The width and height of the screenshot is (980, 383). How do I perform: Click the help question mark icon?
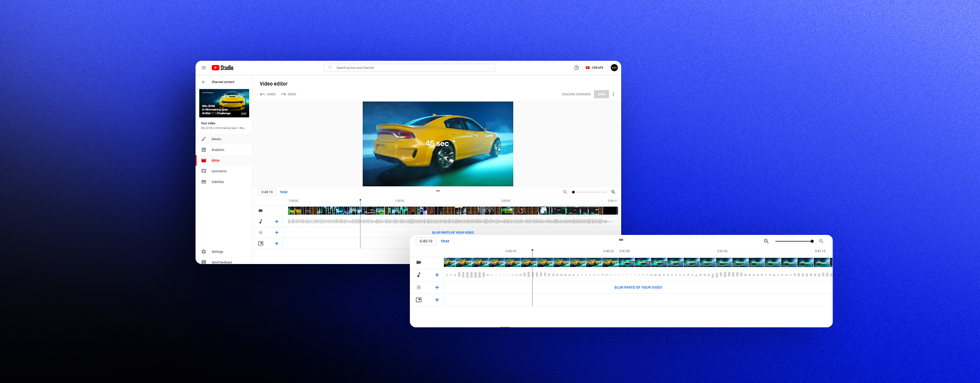[x=576, y=68]
